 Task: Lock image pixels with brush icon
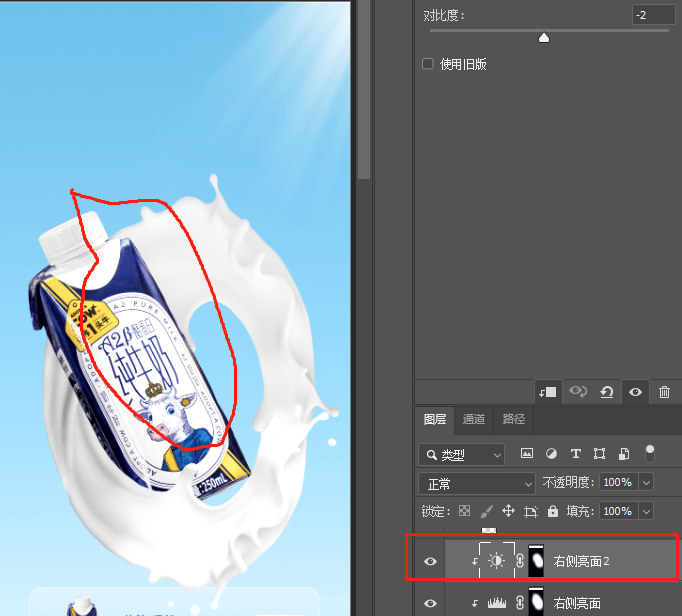click(x=486, y=511)
